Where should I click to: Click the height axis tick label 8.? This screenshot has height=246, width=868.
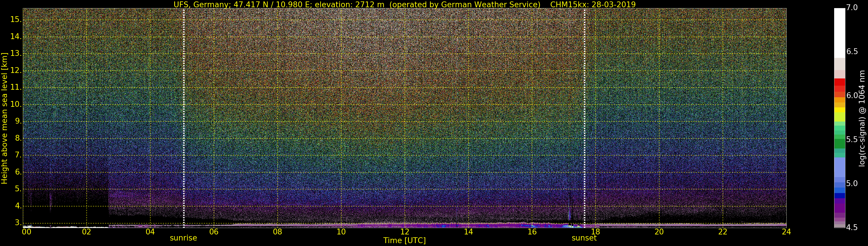tap(18, 138)
